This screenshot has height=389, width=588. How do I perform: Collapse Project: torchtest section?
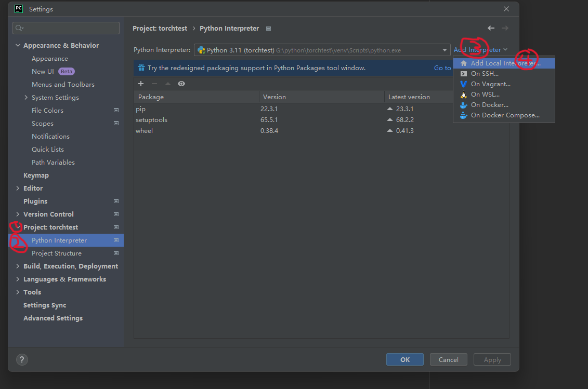[18, 227]
